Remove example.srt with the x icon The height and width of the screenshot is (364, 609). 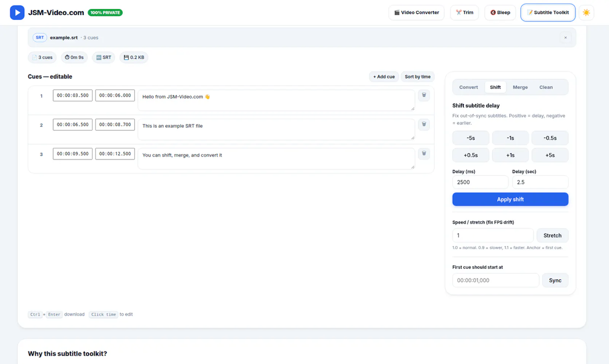[x=566, y=38]
